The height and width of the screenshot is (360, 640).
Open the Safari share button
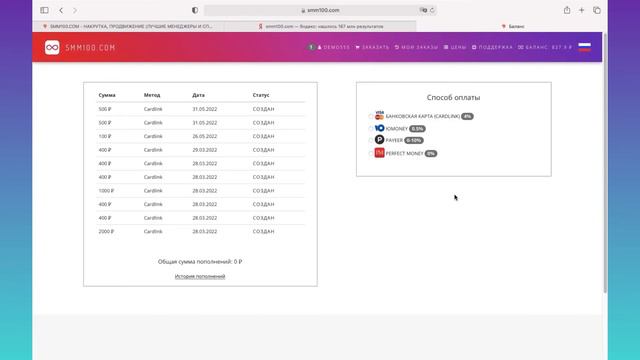click(x=567, y=10)
